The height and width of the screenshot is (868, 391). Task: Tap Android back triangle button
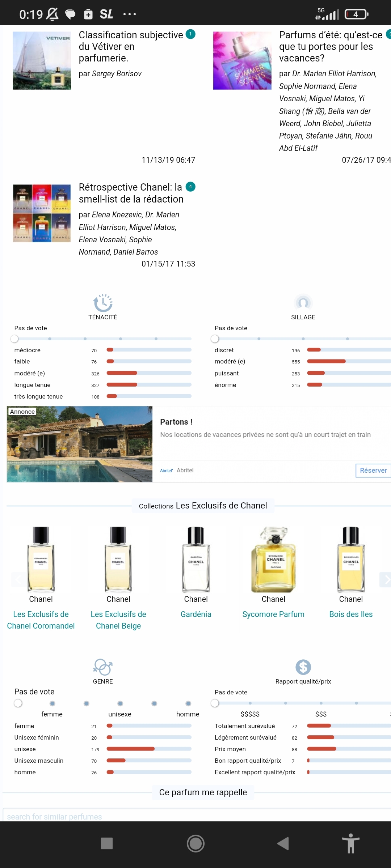click(283, 843)
